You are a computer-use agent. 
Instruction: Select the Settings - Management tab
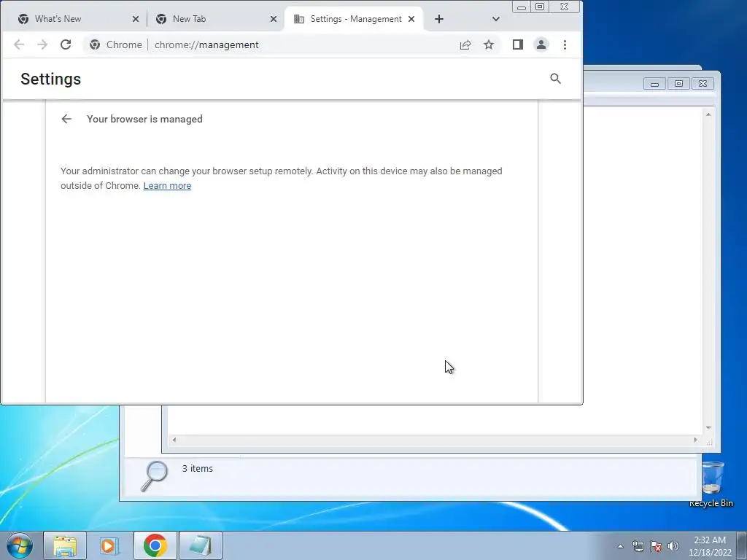[x=354, y=19]
